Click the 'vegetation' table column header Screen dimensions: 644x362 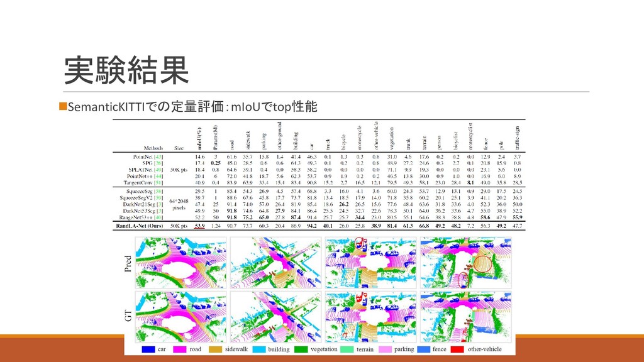point(391,138)
